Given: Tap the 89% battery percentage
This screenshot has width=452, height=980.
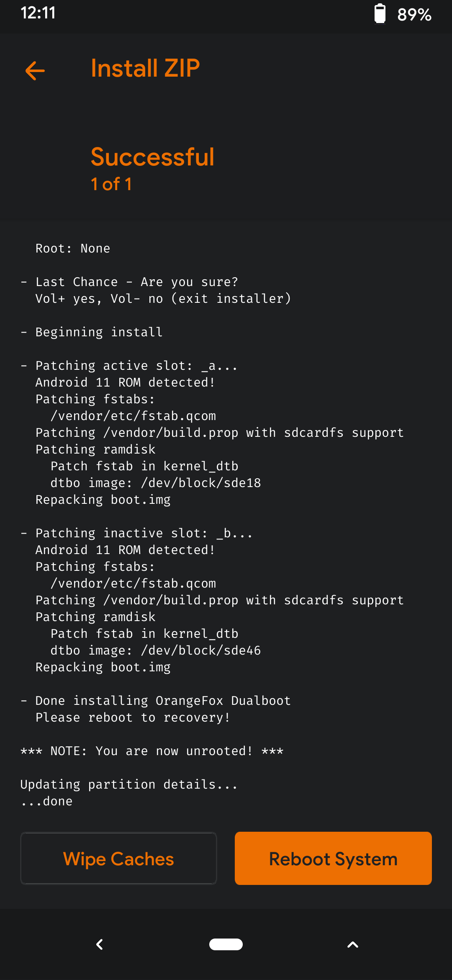Looking at the screenshot, I should click(x=414, y=15).
